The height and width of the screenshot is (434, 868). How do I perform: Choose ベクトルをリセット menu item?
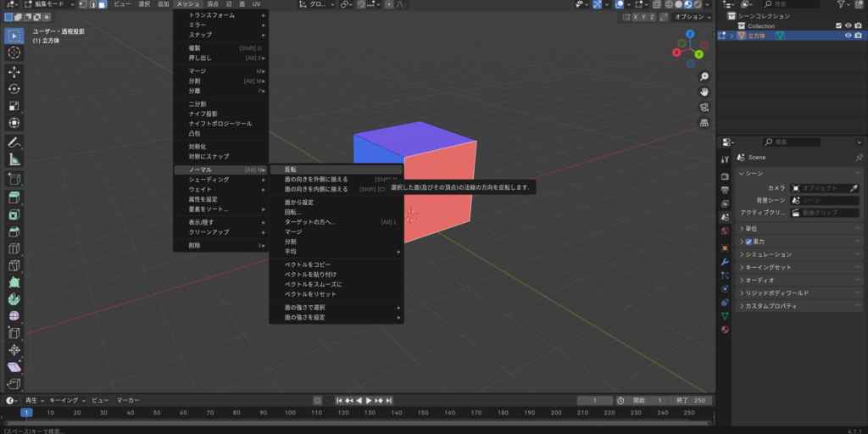click(x=336, y=294)
